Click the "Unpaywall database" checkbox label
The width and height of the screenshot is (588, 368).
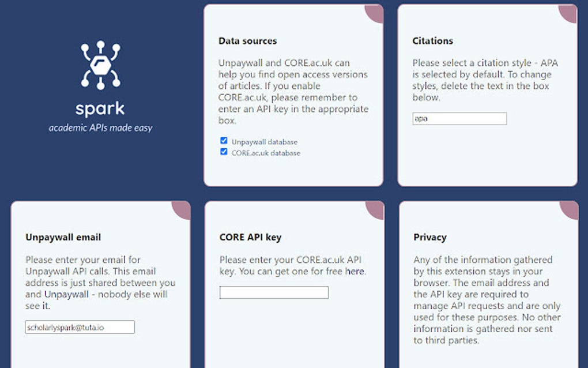pyautogui.click(x=265, y=141)
